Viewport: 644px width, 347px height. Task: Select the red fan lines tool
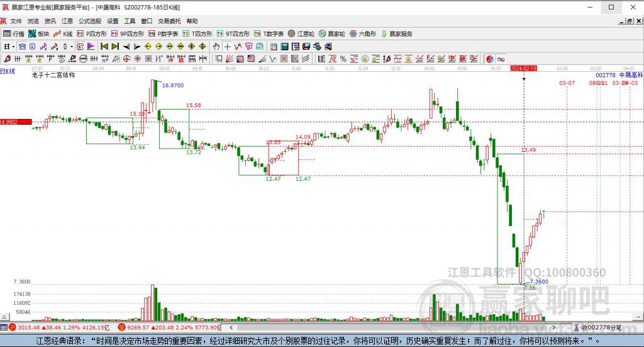[230, 59]
